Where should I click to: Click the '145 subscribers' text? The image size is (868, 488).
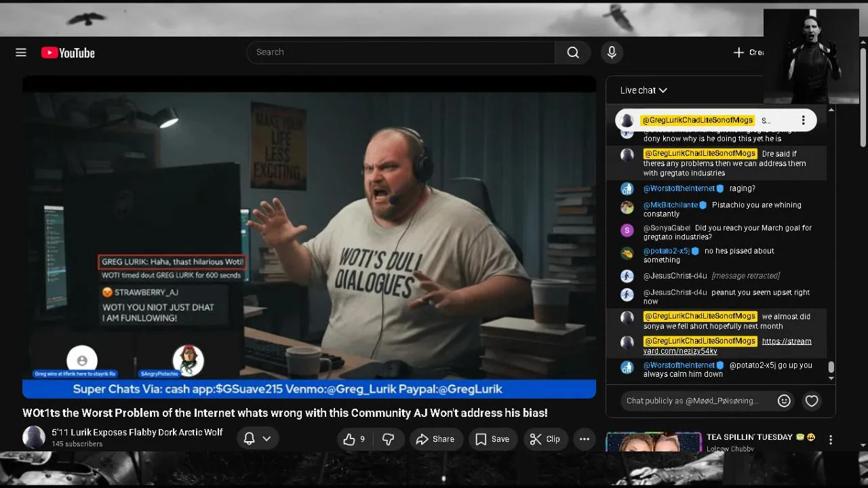(77, 444)
